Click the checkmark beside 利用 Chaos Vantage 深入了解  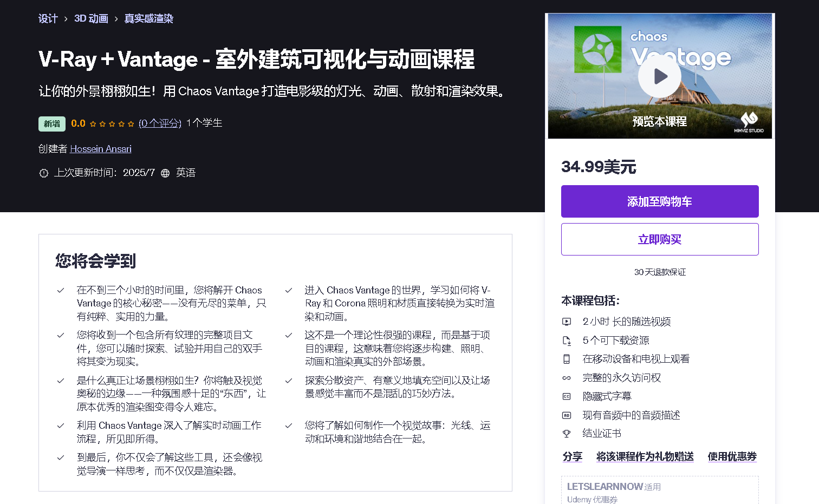click(61, 426)
